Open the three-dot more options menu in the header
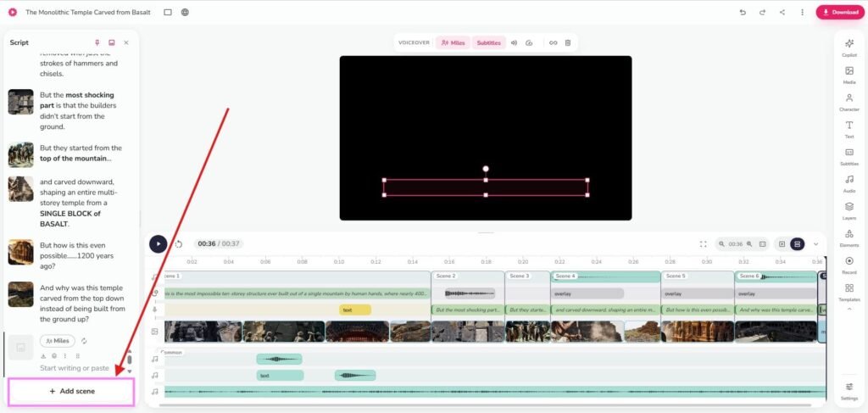This screenshot has width=868, height=413. coord(802,12)
